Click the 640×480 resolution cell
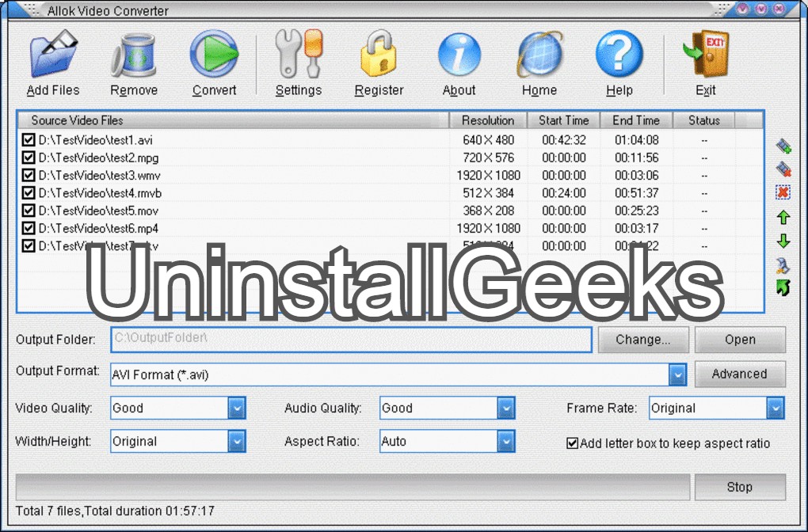808x532 pixels. (488, 140)
